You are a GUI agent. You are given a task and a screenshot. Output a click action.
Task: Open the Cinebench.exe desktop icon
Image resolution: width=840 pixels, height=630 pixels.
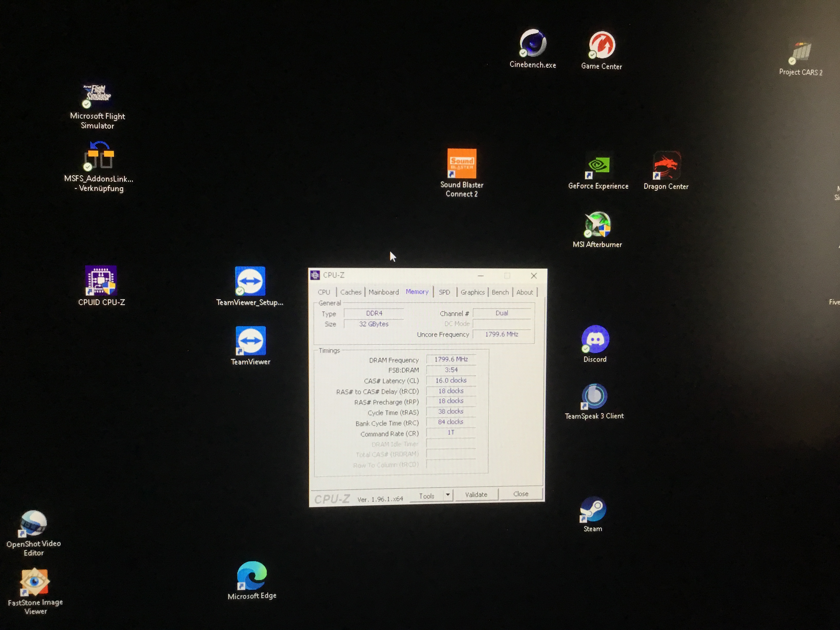coord(533,44)
